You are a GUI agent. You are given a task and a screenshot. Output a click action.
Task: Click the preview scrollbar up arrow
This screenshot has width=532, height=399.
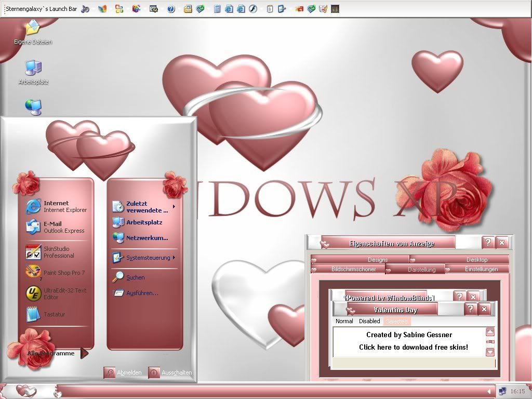point(490,332)
